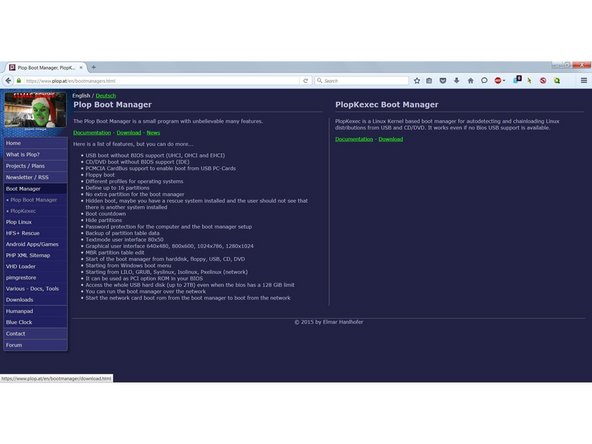Image resolution: width=592 pixels, height=444 pixels.
Task: Open Downloads sidebar item
Action: click(x=35, y=300)
